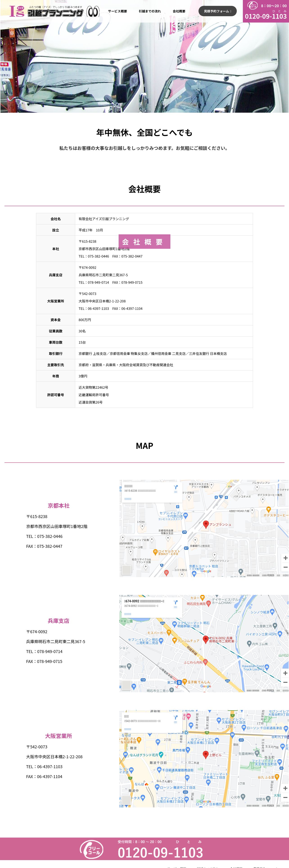Click the セブン-イレブン 千代原口店 pin
Screen dimensions: 289x868
tap(185, 516)
